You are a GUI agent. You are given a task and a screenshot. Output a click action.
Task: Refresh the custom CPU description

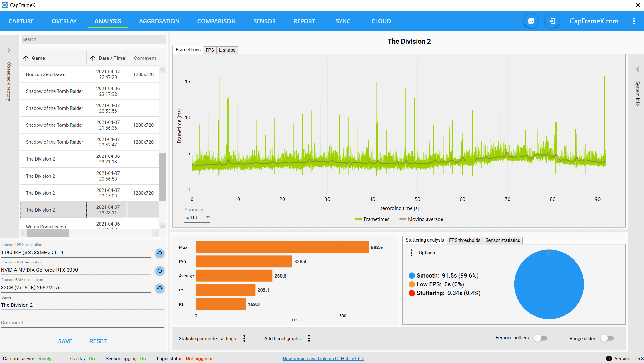pyautogui.click(x=160, y=253)
